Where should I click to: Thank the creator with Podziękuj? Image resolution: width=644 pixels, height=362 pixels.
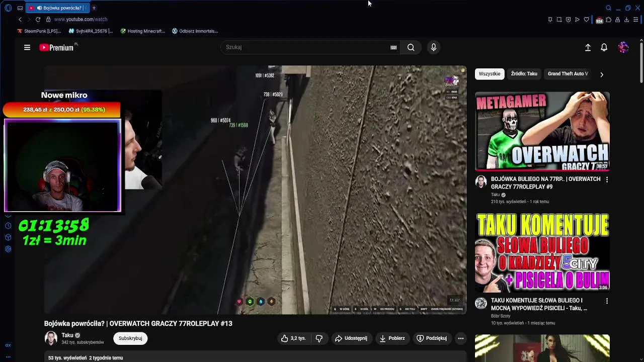(x=432, y=338)
